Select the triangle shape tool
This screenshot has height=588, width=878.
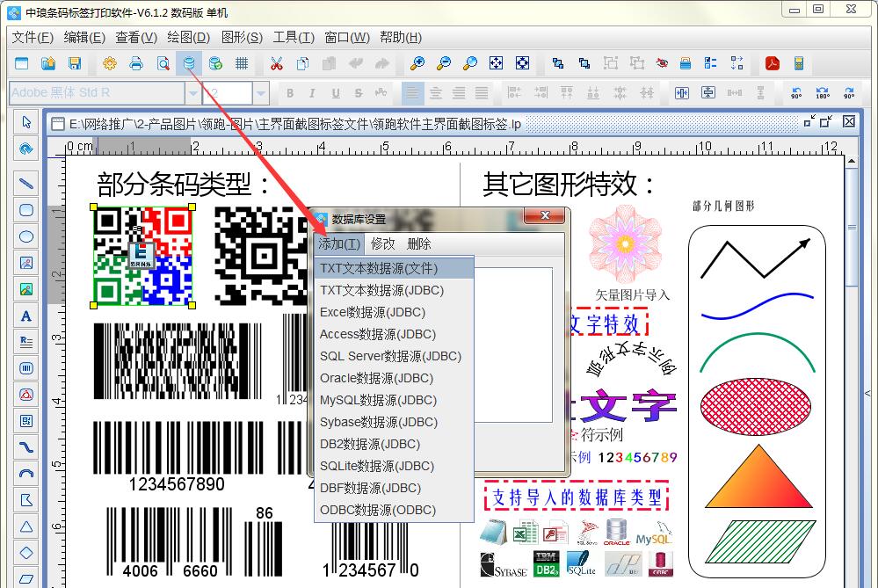pyautogui.click(x=26, y=526)
